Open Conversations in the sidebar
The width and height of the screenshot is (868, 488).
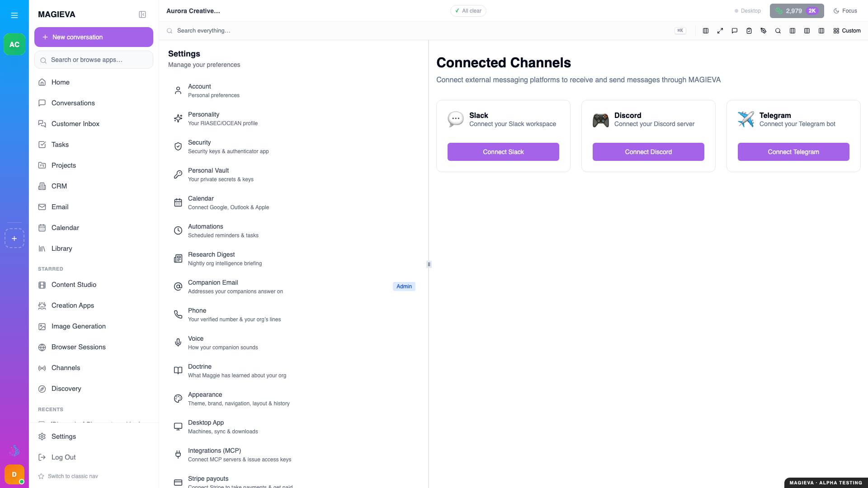94,103
